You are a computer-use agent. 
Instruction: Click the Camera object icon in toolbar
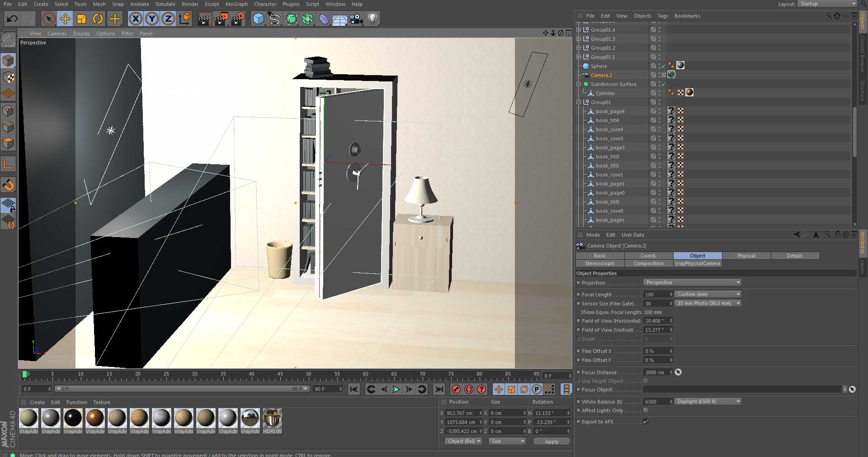tap(356, 19)
